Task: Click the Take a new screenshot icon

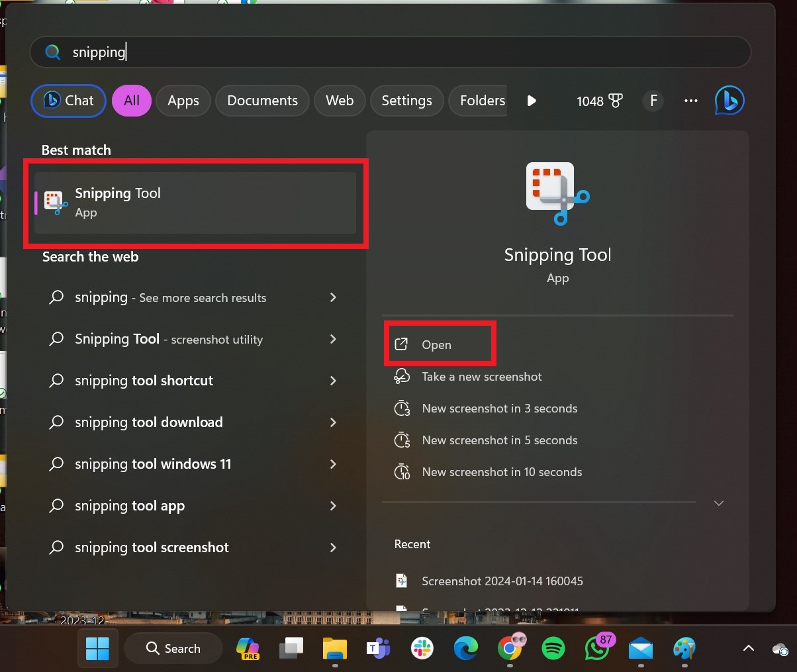Action: [402, 377]
